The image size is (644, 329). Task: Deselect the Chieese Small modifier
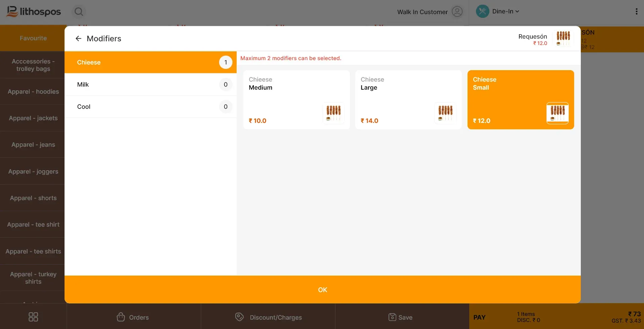(x=521, y=100)
